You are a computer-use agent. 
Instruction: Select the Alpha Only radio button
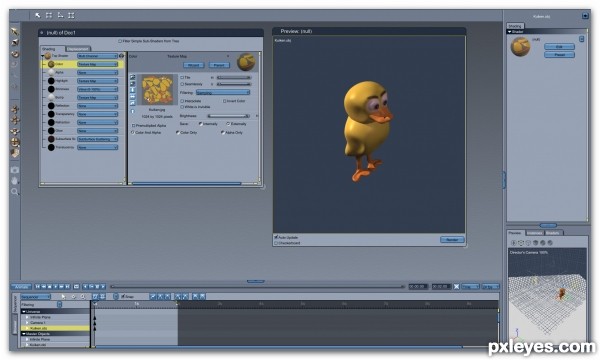click(x=222, y=132)
